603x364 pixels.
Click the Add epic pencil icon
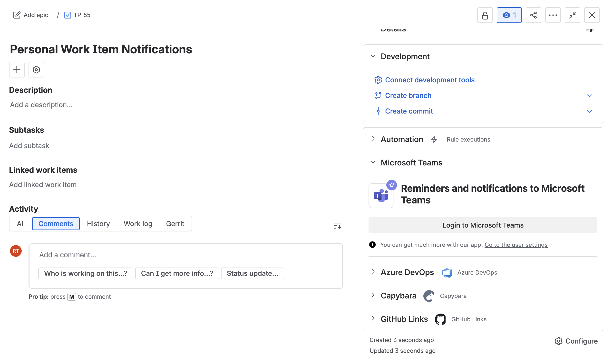(x=17, y=15)
